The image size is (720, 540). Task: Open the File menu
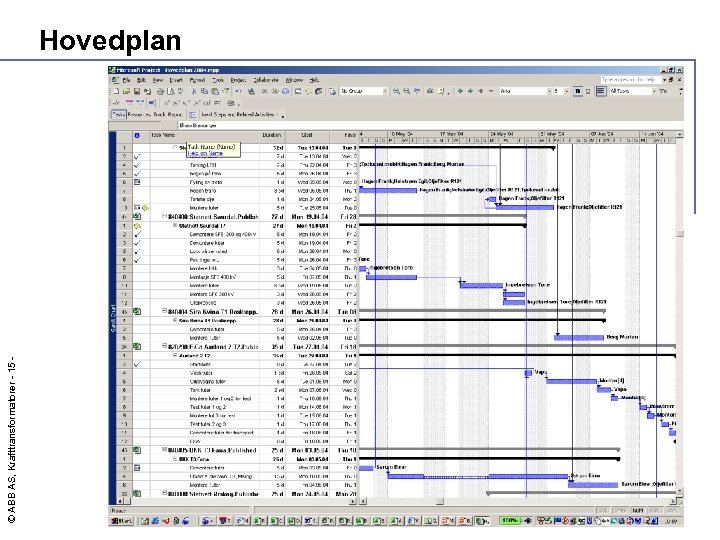tap(126, 80)
